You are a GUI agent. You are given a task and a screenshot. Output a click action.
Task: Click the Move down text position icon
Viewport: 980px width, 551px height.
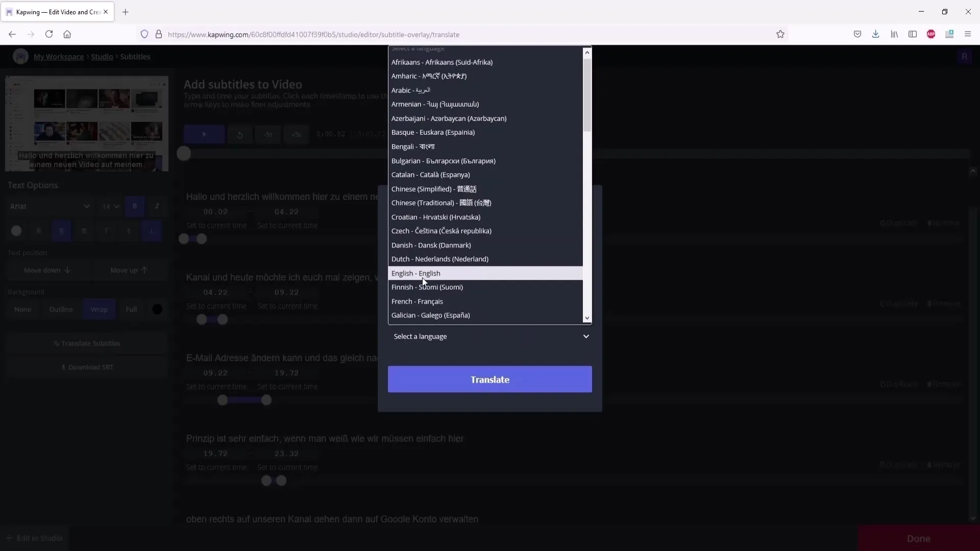click(47, 270)
